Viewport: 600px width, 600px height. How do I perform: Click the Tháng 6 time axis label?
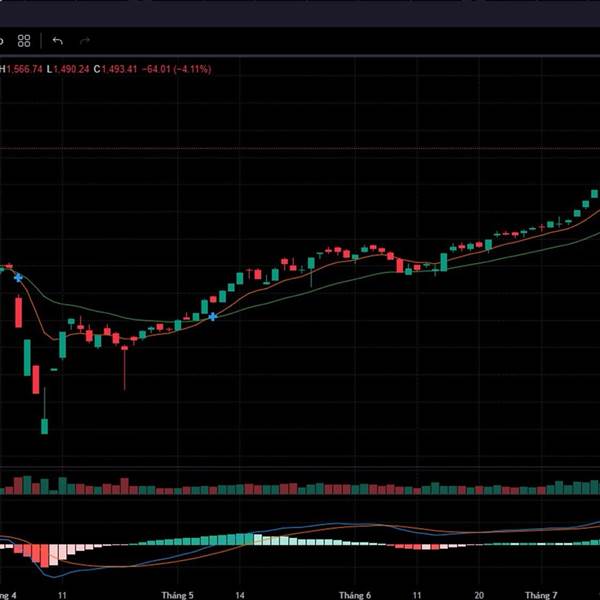355,595
